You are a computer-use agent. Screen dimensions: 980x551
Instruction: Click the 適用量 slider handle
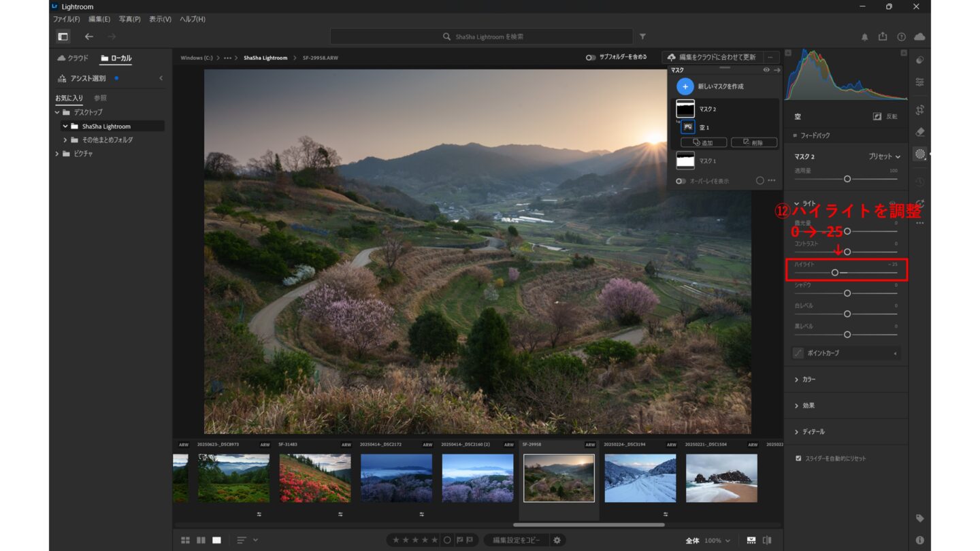click(847, 179)
